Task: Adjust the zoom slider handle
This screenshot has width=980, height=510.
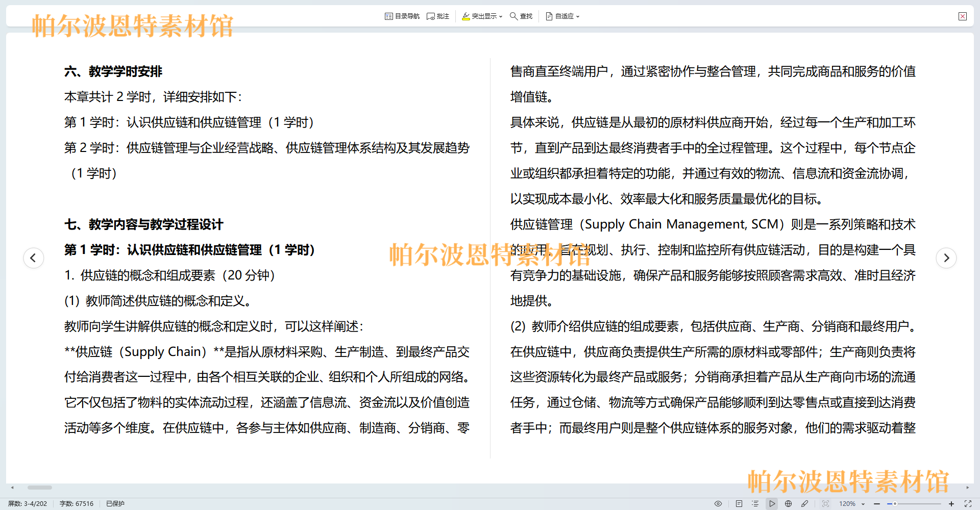Action: [895, 503]
